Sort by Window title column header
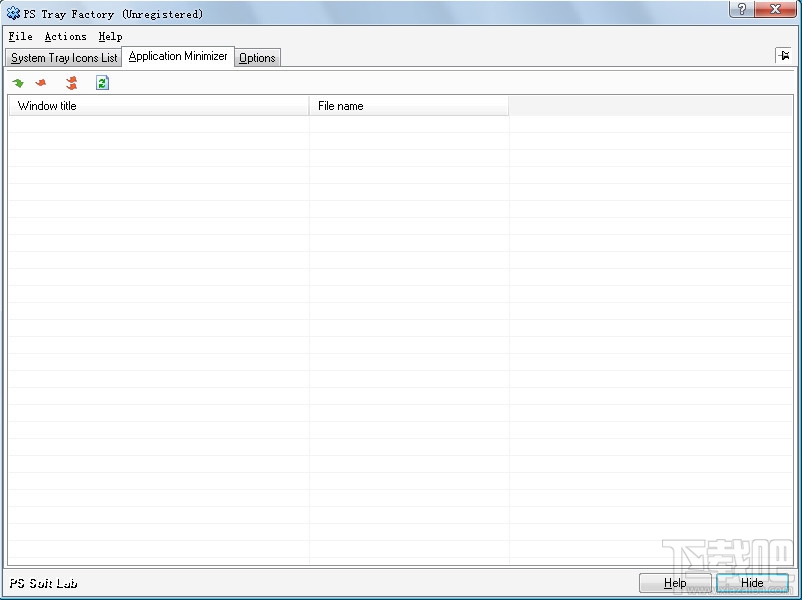The height and width of the screenshot is (600, 802). click(159, 106)
